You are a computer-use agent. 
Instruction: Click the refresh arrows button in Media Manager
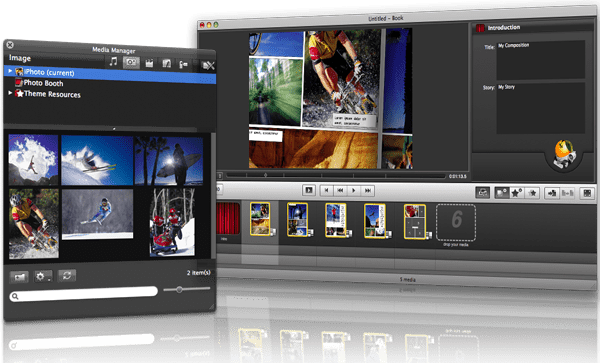pos(67,275)
